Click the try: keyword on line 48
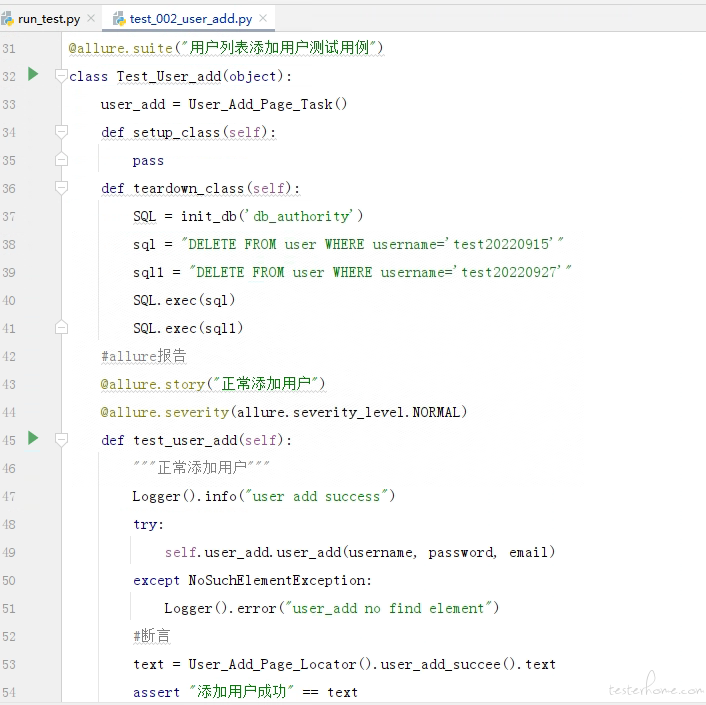The image size is (706, 705). pyautogui.click(x=148, y=524)
